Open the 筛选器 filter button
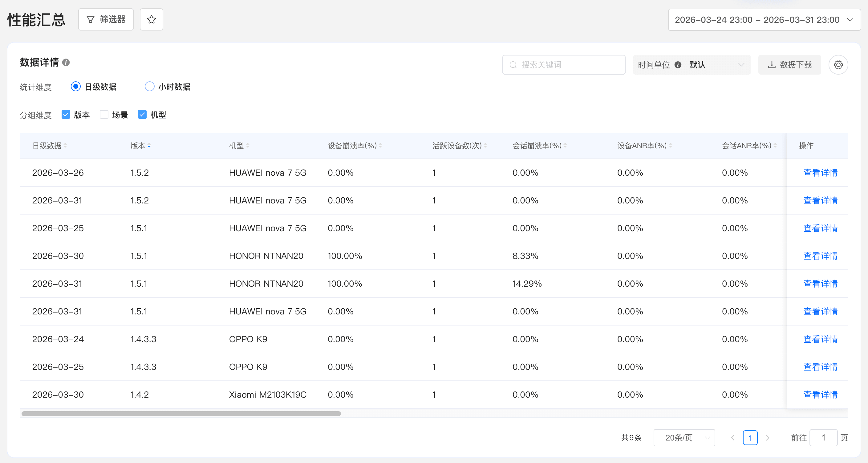The image size is (868, 463). (106, 19)
